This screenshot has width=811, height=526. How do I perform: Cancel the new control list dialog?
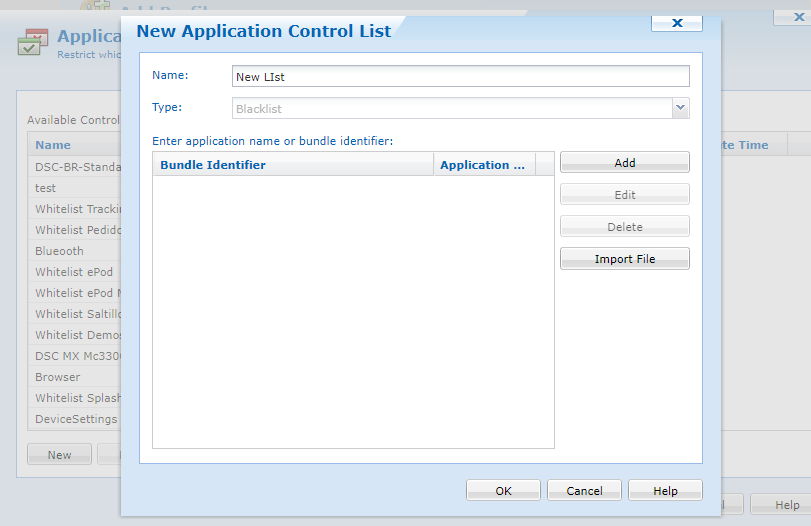[x=584, y=491]
